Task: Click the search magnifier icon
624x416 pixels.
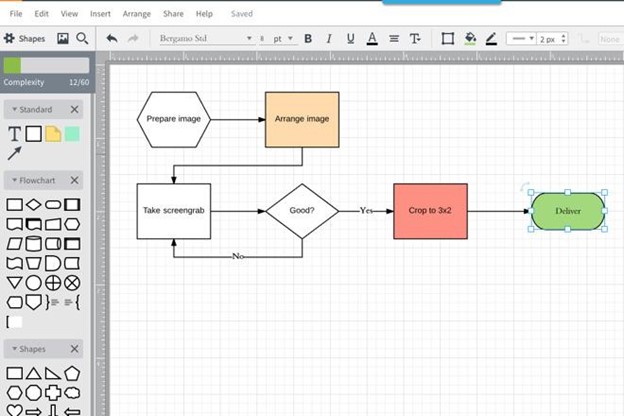Action: pyautogui.click(x=82, y=38)
